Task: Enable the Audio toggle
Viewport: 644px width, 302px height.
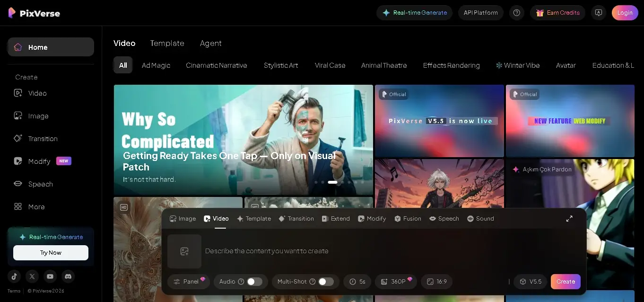Action: 254,282
